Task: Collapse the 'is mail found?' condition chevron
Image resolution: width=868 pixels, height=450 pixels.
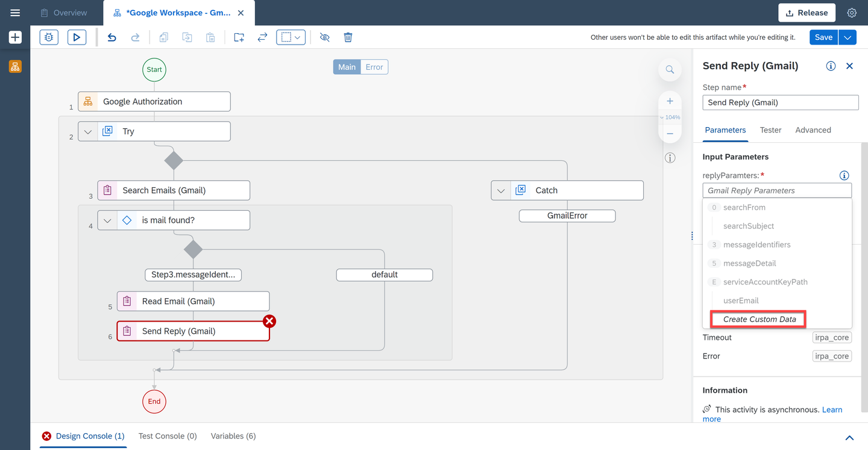Action: (x=107, y=220)
